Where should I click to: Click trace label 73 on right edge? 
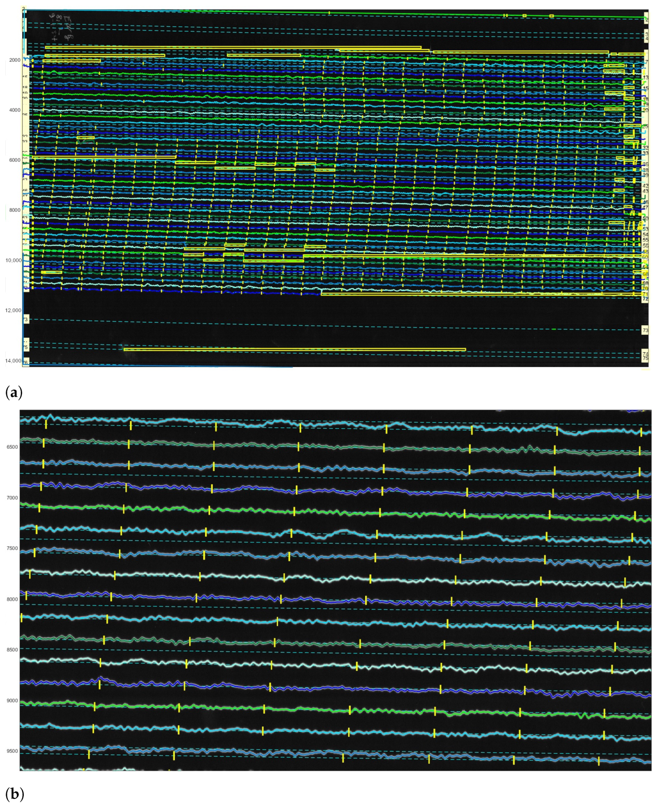645,331
